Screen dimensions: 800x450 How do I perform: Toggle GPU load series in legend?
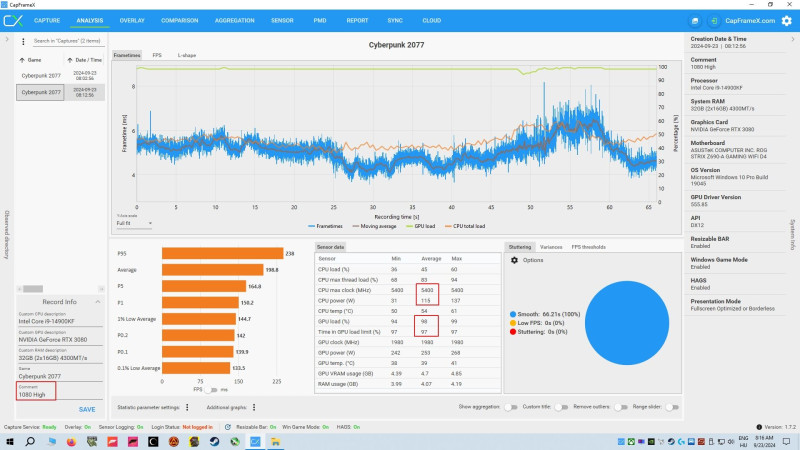point(420,226)
